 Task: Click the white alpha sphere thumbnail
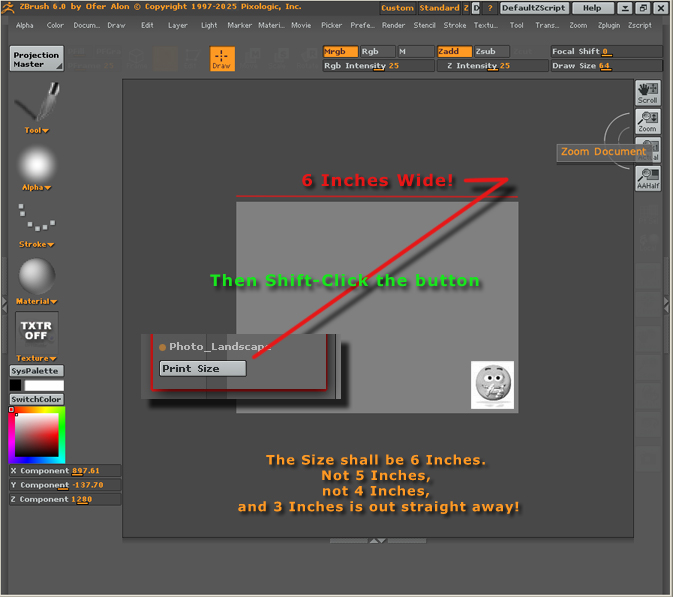[x=37, y=164]
